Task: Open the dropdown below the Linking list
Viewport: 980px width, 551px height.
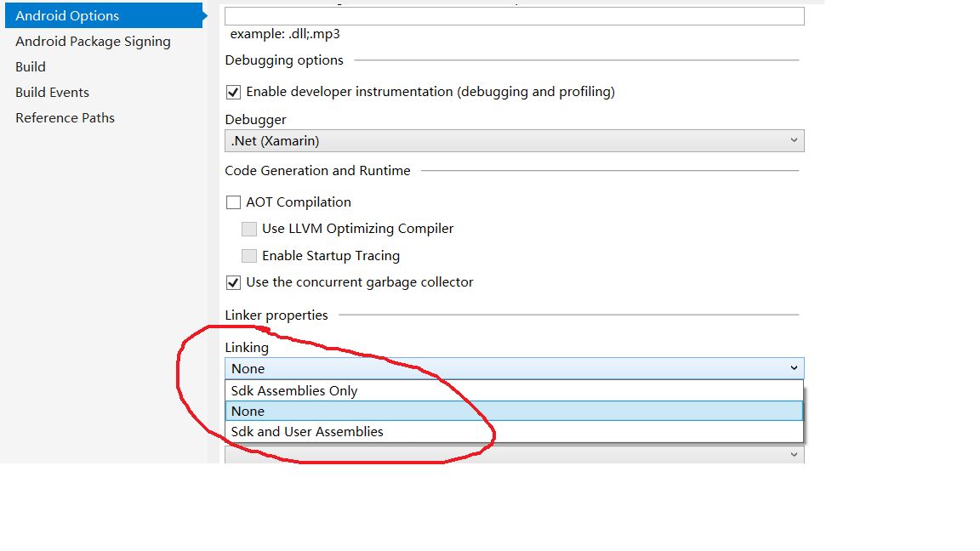Action: click(515, 454)
